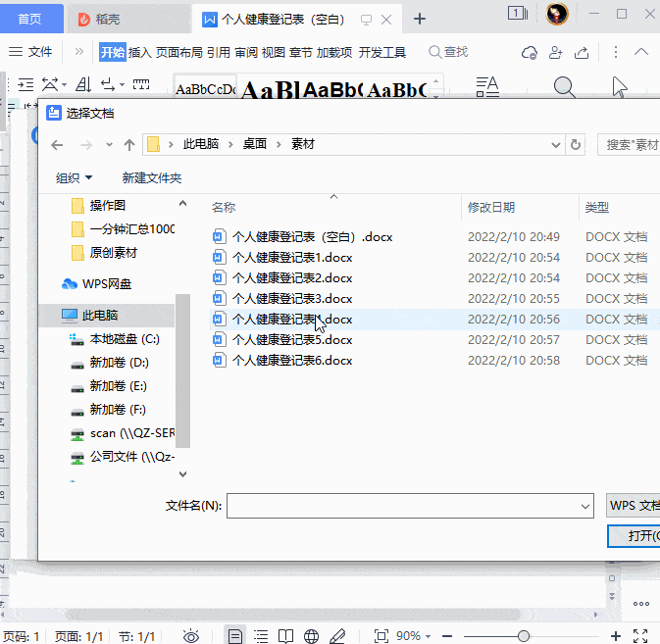Open the 首页 tab
Screen dimensions: 660x644
click(29, 19)
